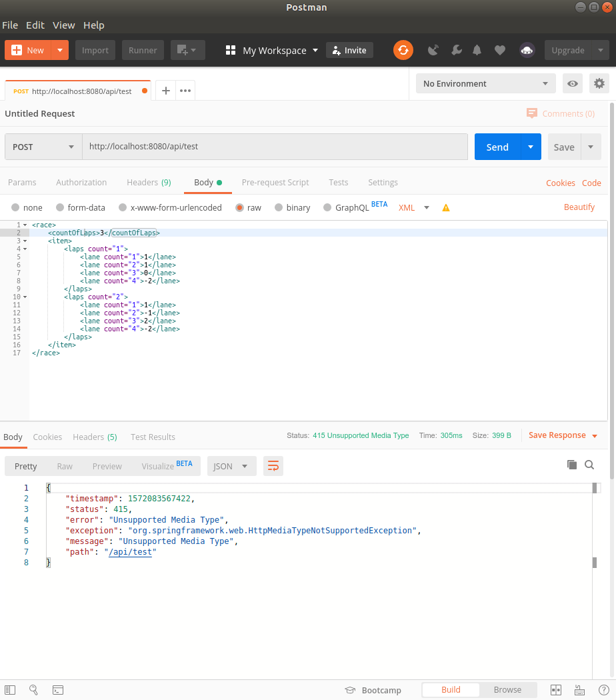Screen dimensions: 616x700
Task: Open the wrench settings icon
Action: [456, 50]
